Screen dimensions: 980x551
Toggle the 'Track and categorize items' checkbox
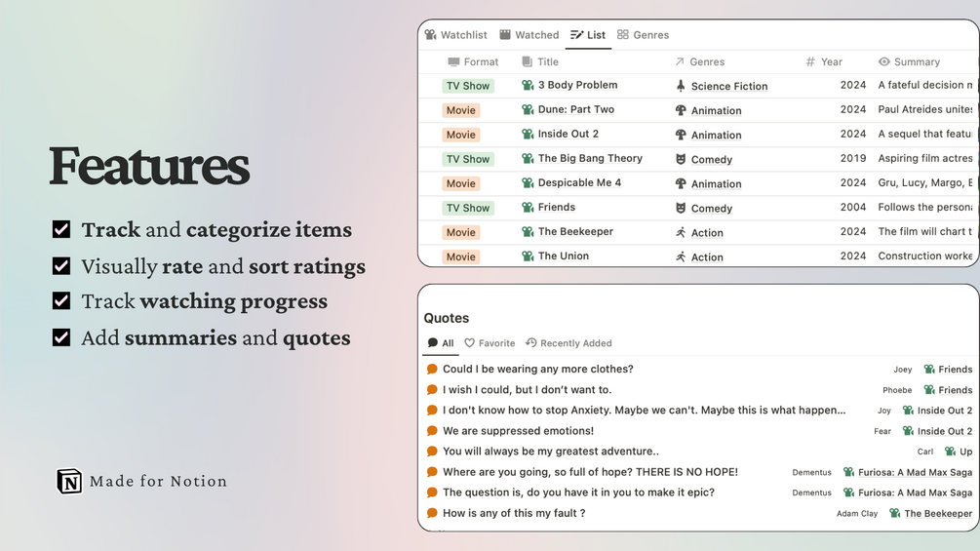(61, 230)
